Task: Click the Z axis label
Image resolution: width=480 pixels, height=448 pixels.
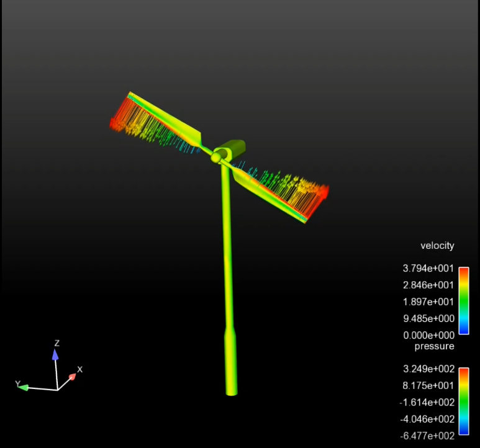Action: tap(57, 343)
